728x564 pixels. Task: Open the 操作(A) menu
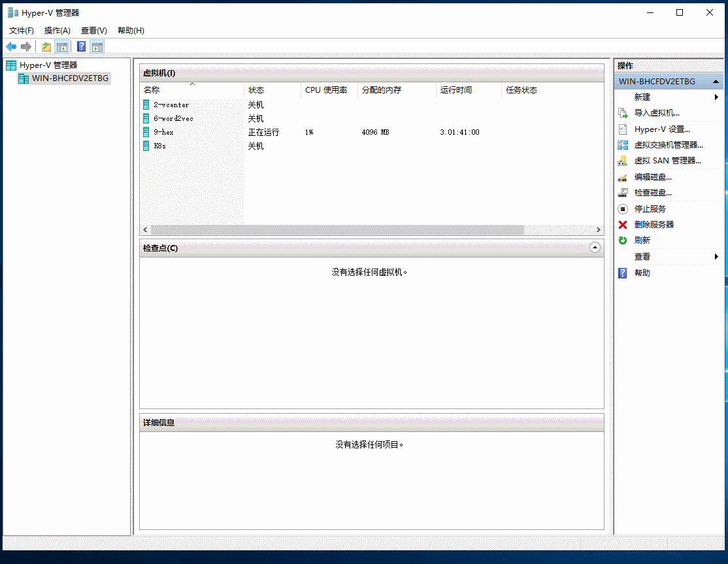click(x=57, y=30)
